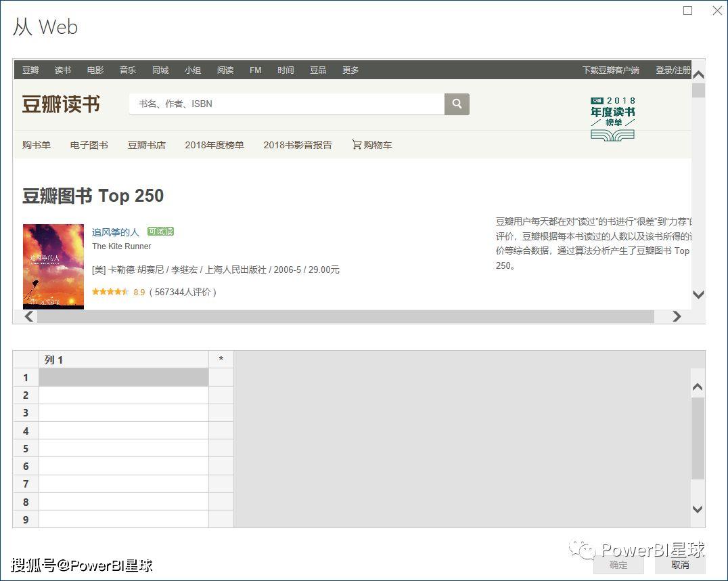The image size is (728, 581).
Task: Click the 2018 年度读书榜单 banner
Action: [612, 119]
